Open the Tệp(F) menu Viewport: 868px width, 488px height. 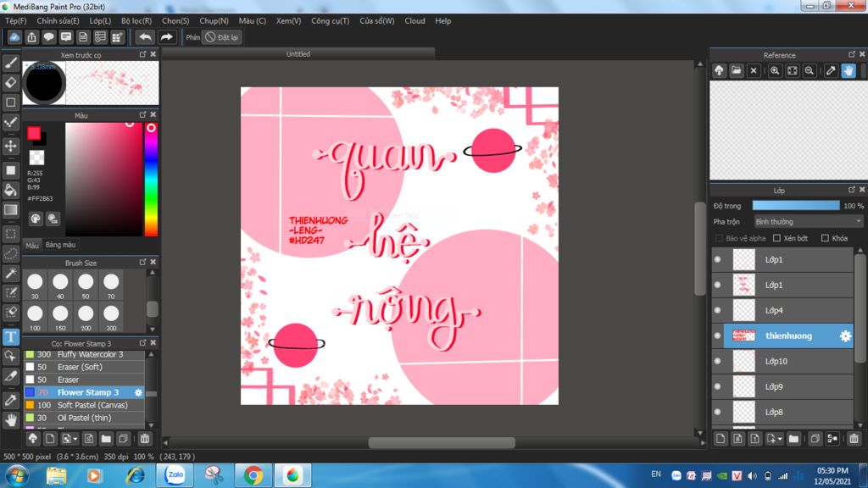pyautogui.click(x=15, y=21)
